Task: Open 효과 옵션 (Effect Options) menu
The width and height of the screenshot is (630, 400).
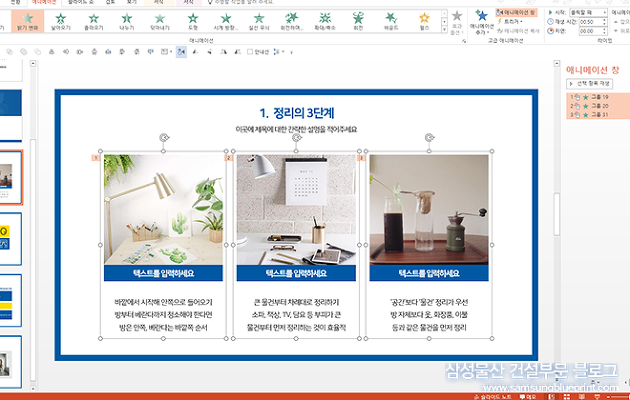Action: 456,22
